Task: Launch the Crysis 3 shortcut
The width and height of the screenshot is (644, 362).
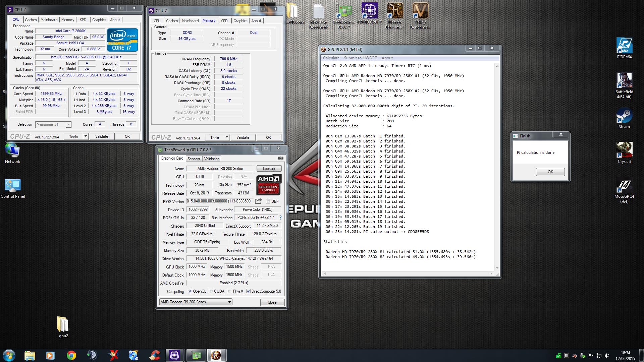Action: [x=624, y=153]
